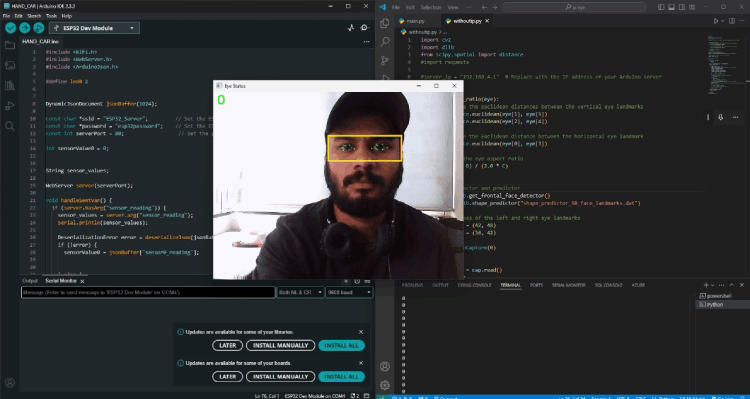Viewport: 750px width, 399px height.
Task: Open the Arduino Boards Manager sidebar icon
Action: (x=10, y=66)
